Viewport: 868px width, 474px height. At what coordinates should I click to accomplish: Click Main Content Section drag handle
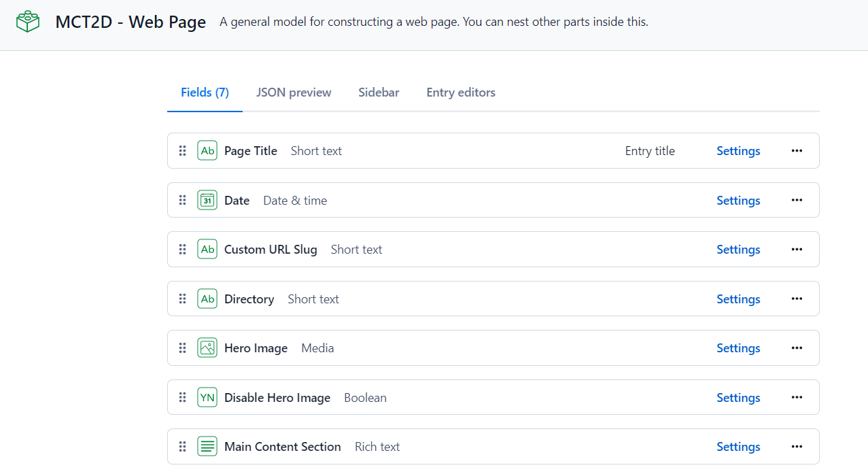[182, 447]
